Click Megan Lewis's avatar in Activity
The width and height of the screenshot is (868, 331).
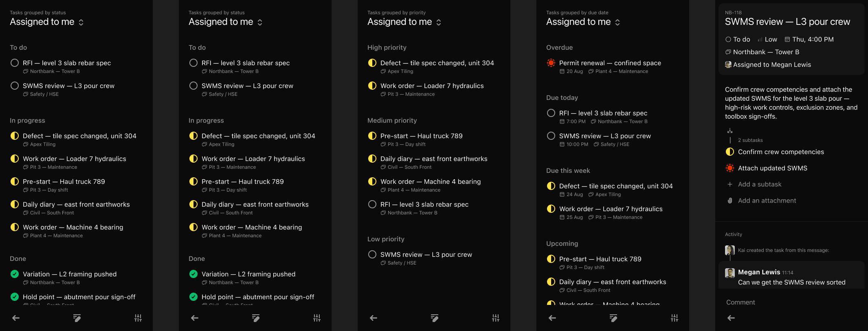point(730,273)
